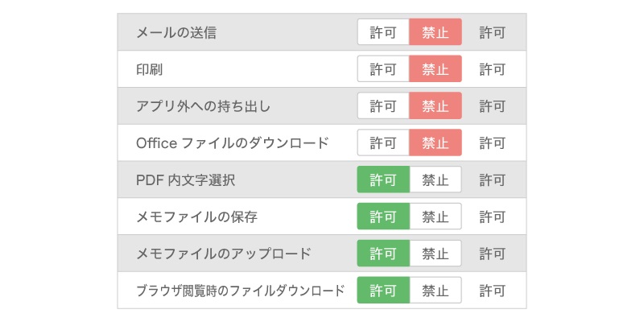
Task: Allow Office ファイルのダウンロード via 許可
Action: [x=383, y=143]
